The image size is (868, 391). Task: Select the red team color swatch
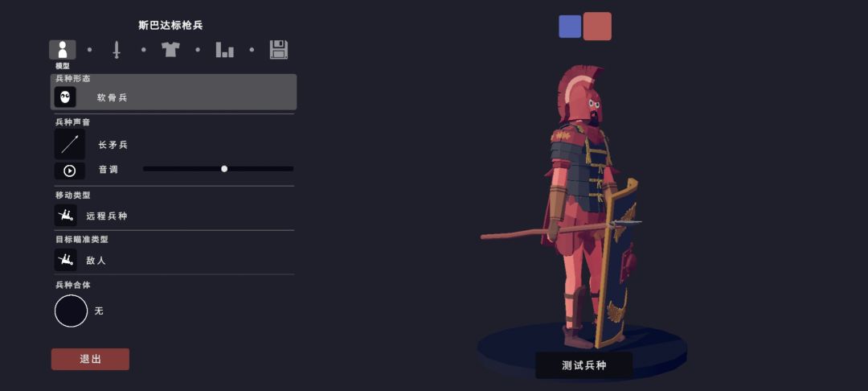pyautogui.click(x=597, y=26)
